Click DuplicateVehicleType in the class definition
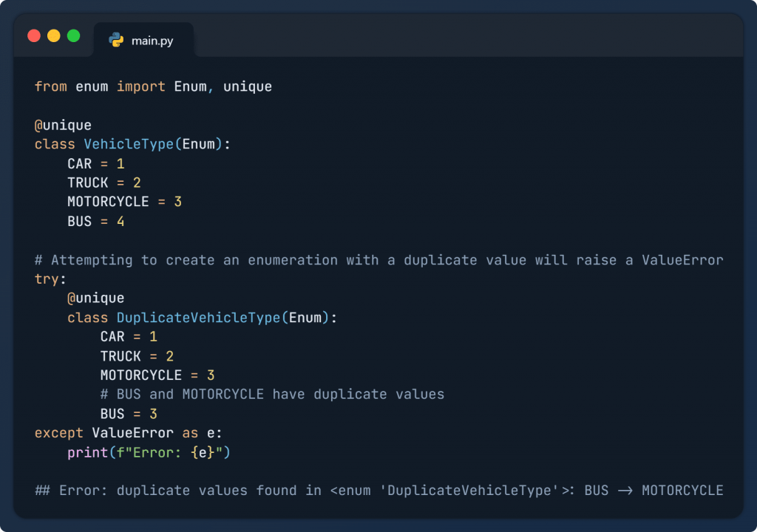 [x=198, y=318]
